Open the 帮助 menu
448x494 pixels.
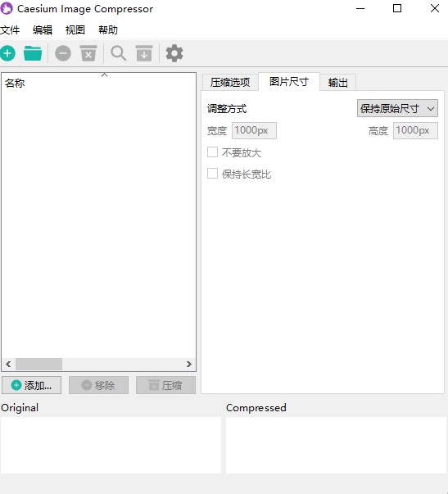(x=108, y=30)
